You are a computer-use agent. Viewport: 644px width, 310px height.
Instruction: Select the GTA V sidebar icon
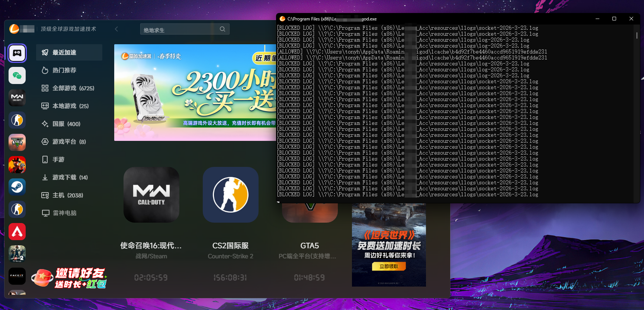point(17,142)
